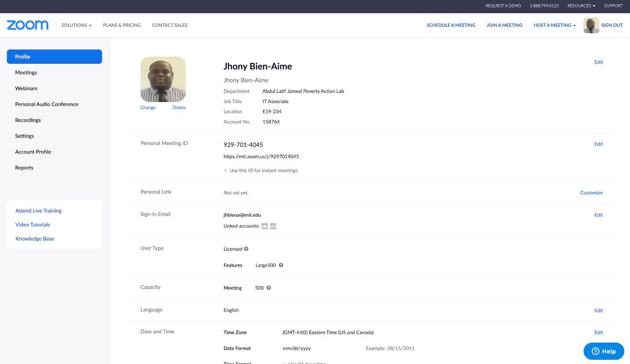Expand the Resources dropdown
Screen dimensions: 630x364
[x=581, y=6]
